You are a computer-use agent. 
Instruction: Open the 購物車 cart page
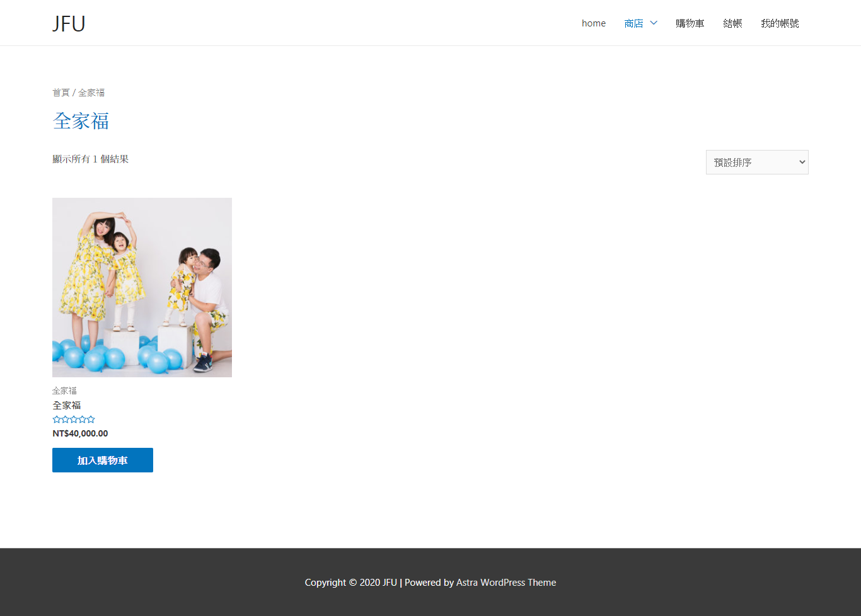click(x=690, y=23)
